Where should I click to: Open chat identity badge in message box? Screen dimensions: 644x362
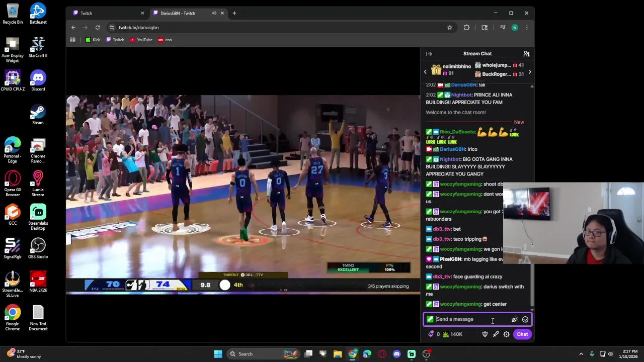tap(430, 319)
